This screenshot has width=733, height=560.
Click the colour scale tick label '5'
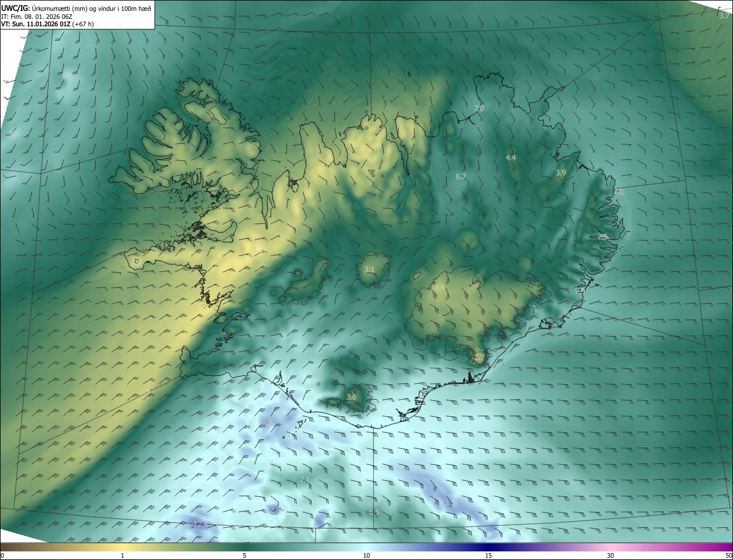pos(245,555)
